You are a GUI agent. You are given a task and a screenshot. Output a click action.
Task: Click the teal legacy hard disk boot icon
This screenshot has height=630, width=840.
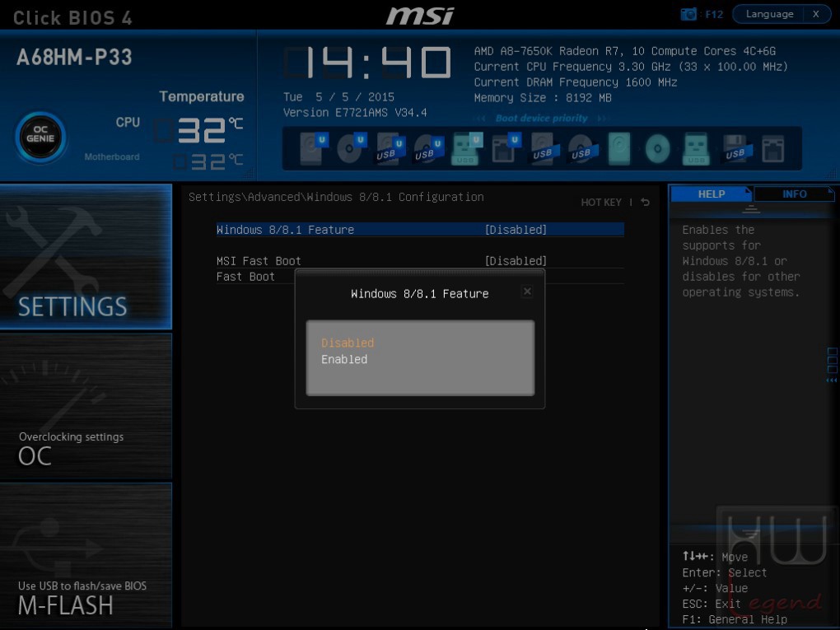[x=619, y=148]
